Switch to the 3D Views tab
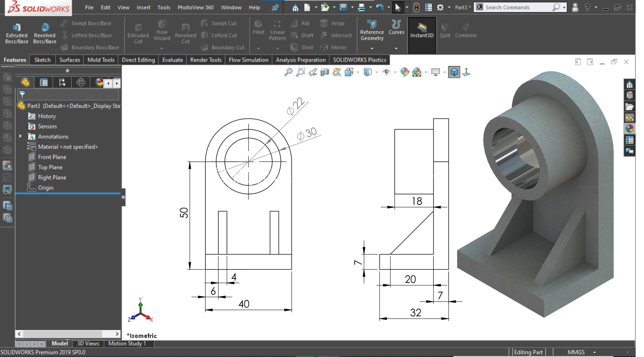 (x=88, y=343)
